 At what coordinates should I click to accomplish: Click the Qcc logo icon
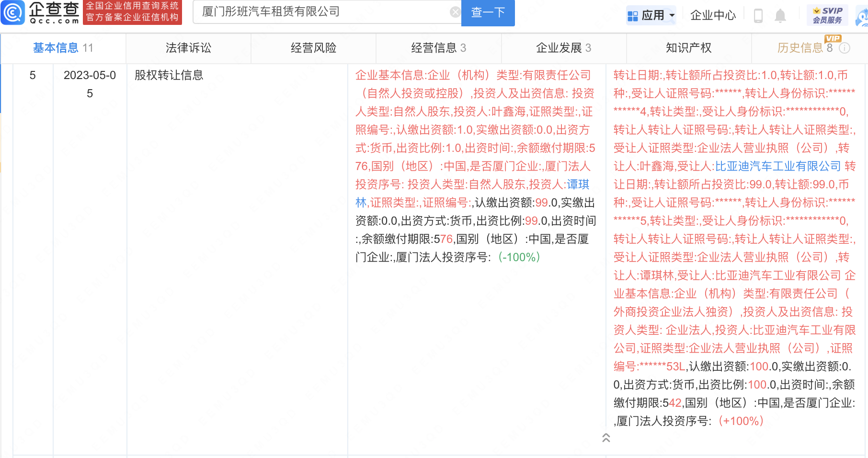tap(12, 12)
